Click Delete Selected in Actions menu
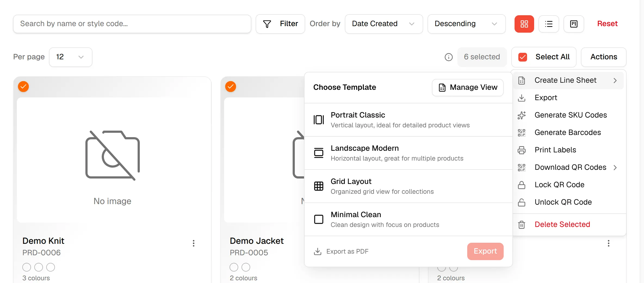Viewport: 644px width, 283px height. tap(569, 224)
